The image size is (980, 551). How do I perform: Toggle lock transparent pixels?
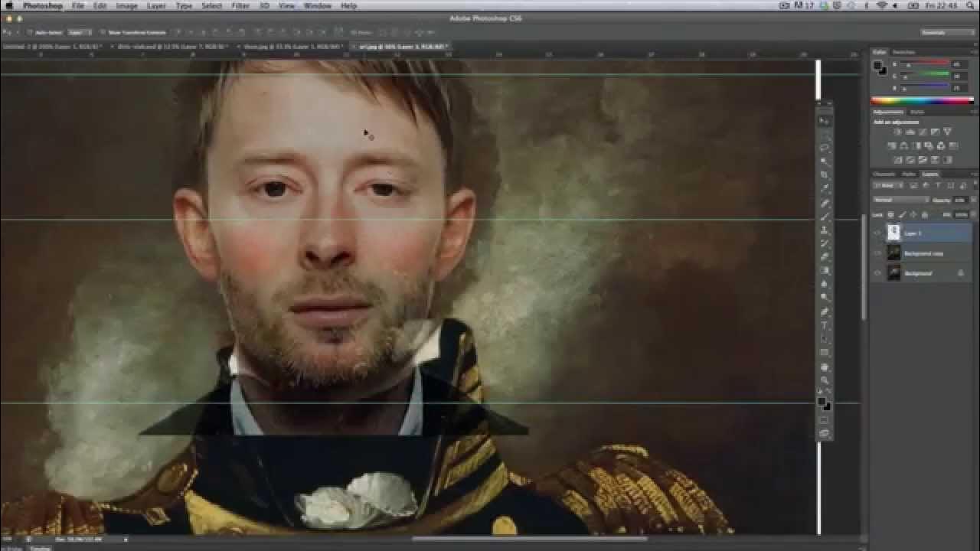(x=891, y=215)
